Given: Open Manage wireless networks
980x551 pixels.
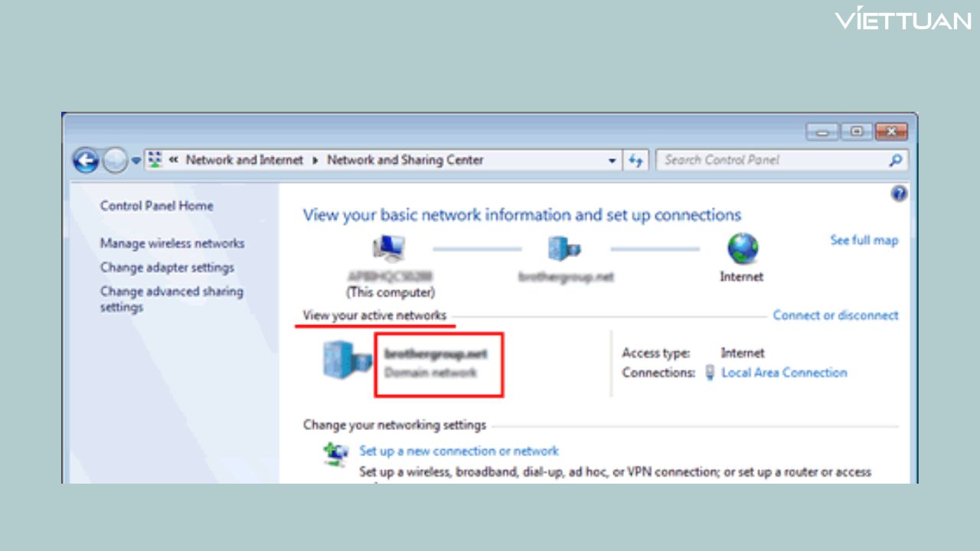Looking at the screenshot, I should pyautogui.click(x=172, y=243).
